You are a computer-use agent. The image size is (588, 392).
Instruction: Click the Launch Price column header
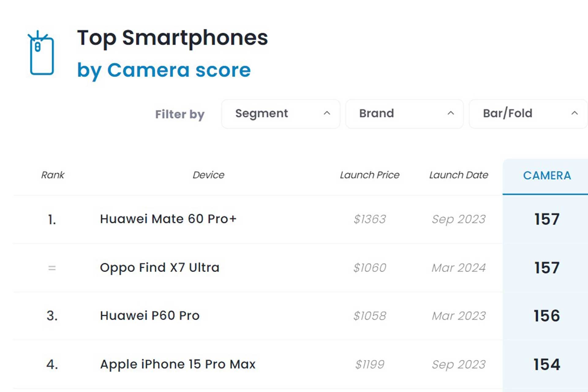(x=370, y=175)
